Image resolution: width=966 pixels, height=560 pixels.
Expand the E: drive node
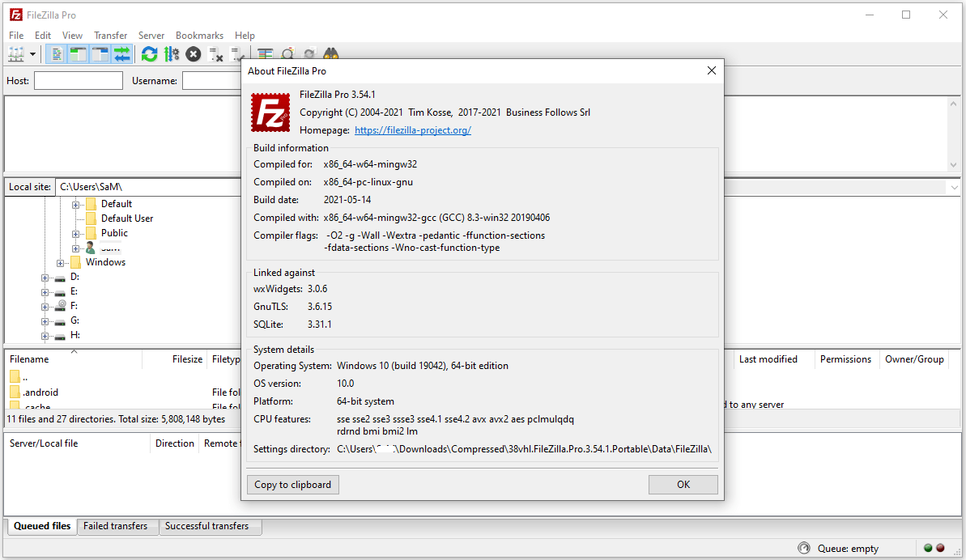point(45,292)
